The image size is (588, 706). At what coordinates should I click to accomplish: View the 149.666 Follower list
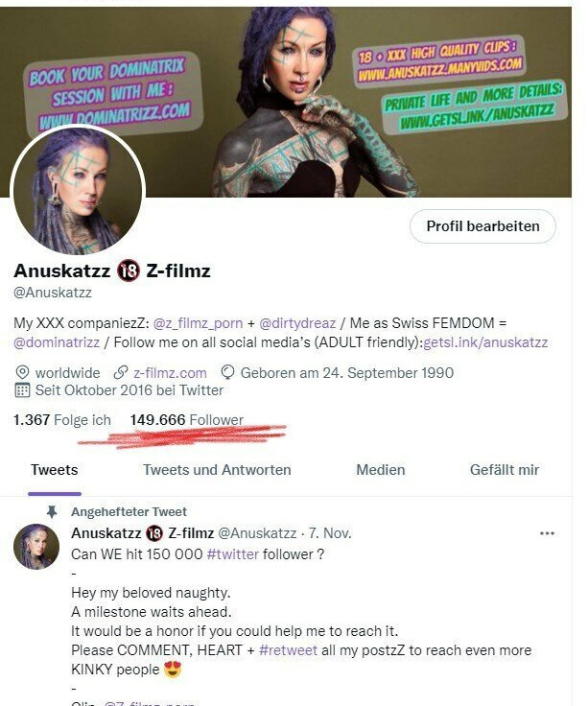click(x=187, y=420)
